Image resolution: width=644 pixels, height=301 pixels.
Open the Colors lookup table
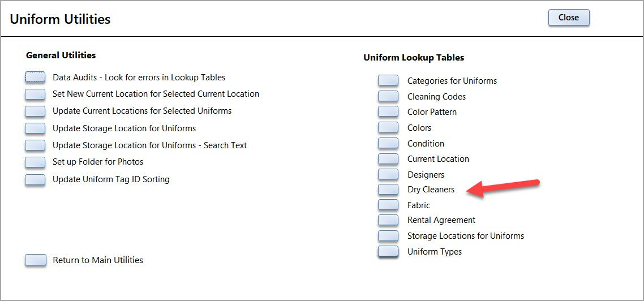point(388,128)
